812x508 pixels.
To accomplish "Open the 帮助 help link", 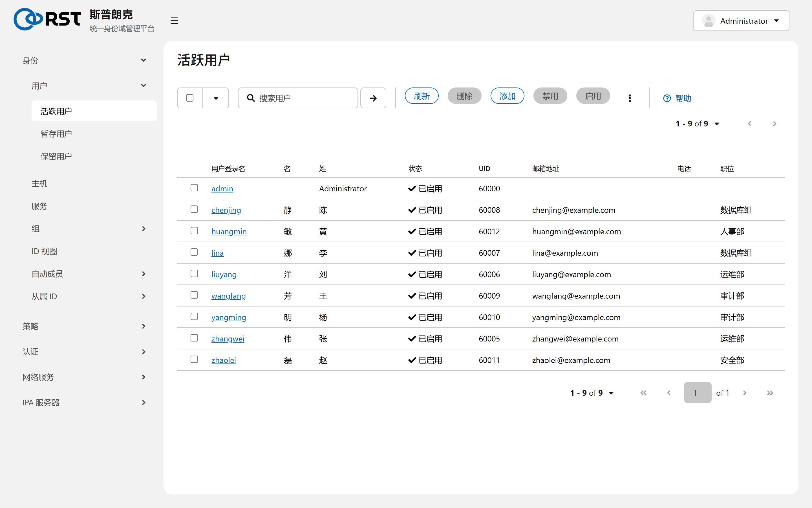I will [677, 98].
